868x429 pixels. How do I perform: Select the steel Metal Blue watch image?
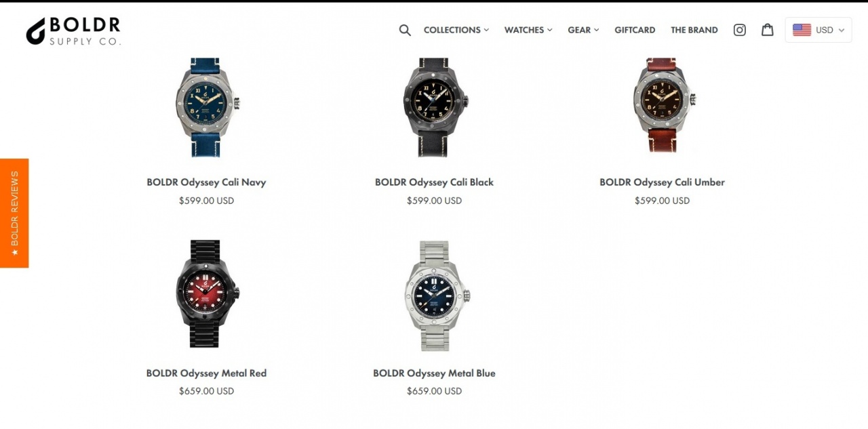coord(435,295)
